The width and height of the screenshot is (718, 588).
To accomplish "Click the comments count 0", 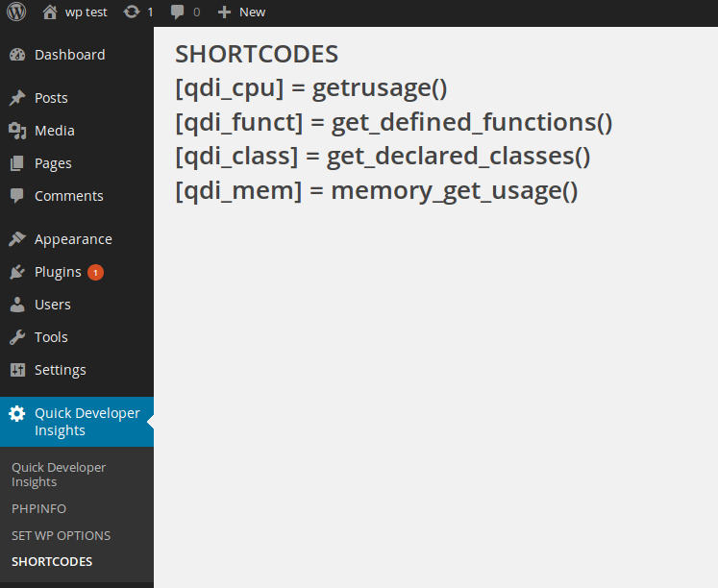I will (196, 12).
